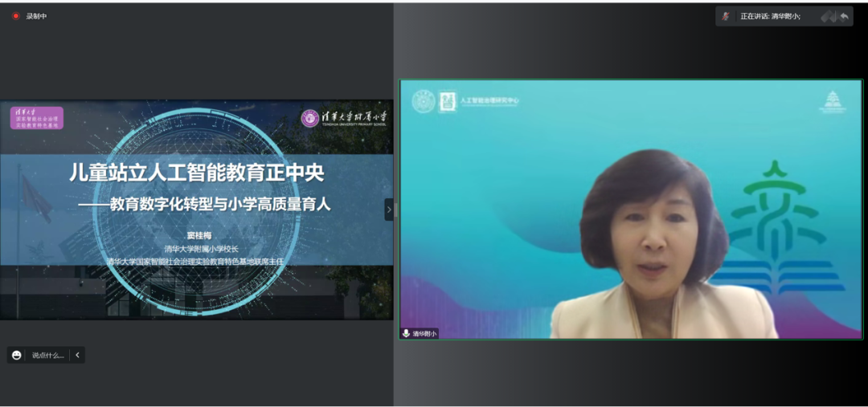Click the 录制中 recording status label
The height and width of the screenshot is (407, 868).
(x=36, y=16)
